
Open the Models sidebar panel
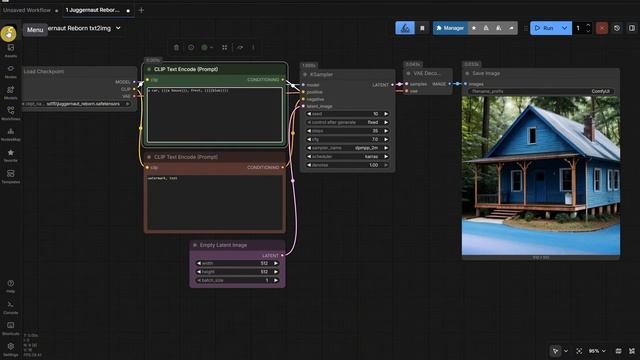tap(11, 93)
